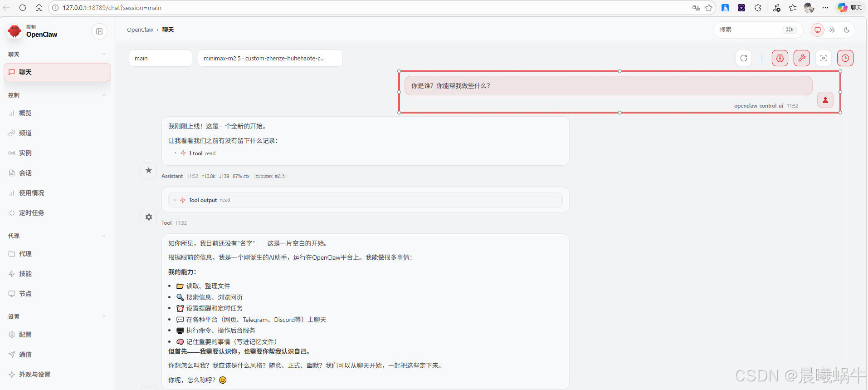Collapse the 控制 sidebar section chevron
This screenshot has height=390, width=868.
click(x=104, y=95)
